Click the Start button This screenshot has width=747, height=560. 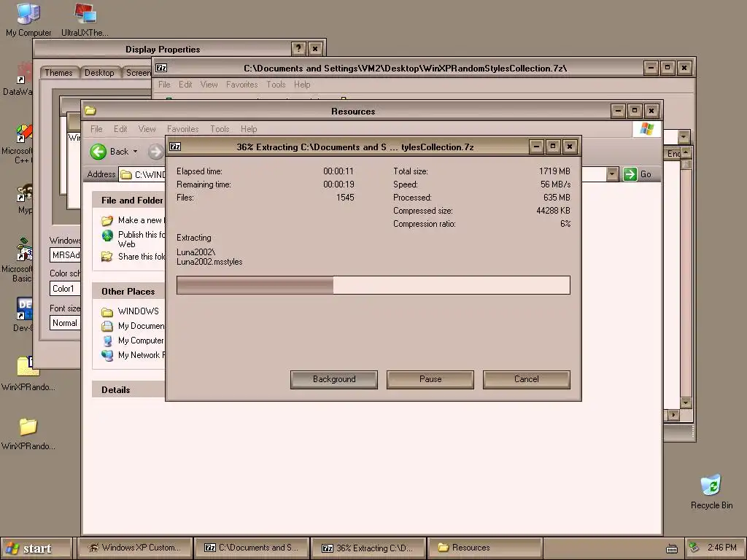coord(36,548)
